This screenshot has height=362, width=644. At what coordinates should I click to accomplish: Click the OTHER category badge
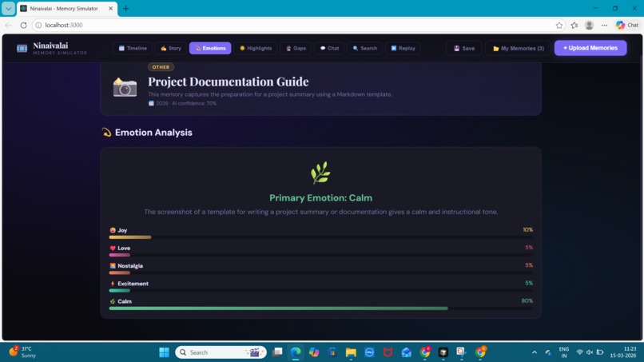(x=161, y=67)
